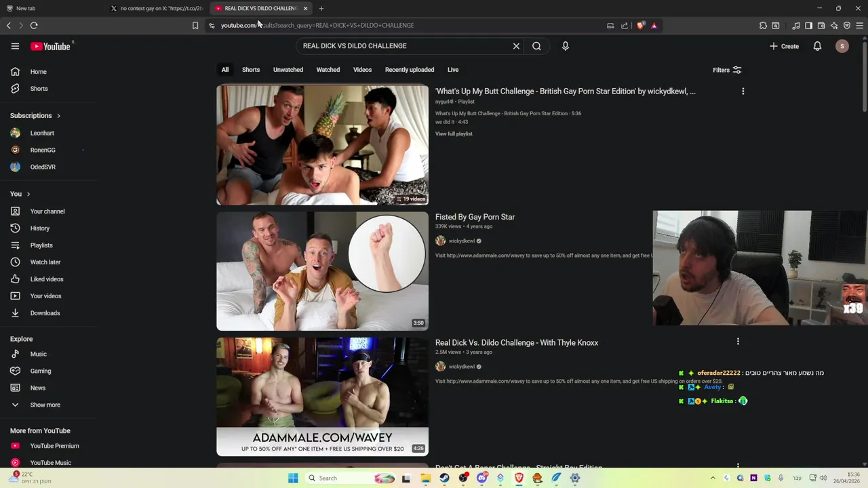
Task: Reload the page with browser refresh
Action: point(34,25)
